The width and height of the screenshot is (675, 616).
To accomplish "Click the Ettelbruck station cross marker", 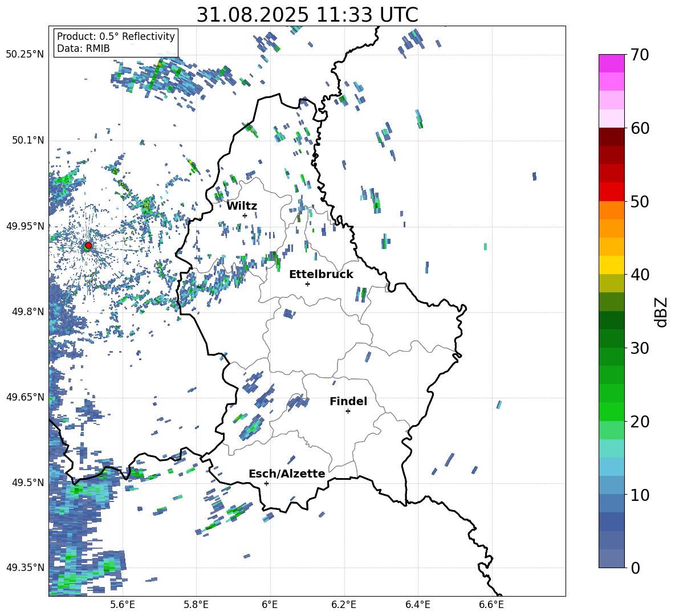I will coord(307,284).
